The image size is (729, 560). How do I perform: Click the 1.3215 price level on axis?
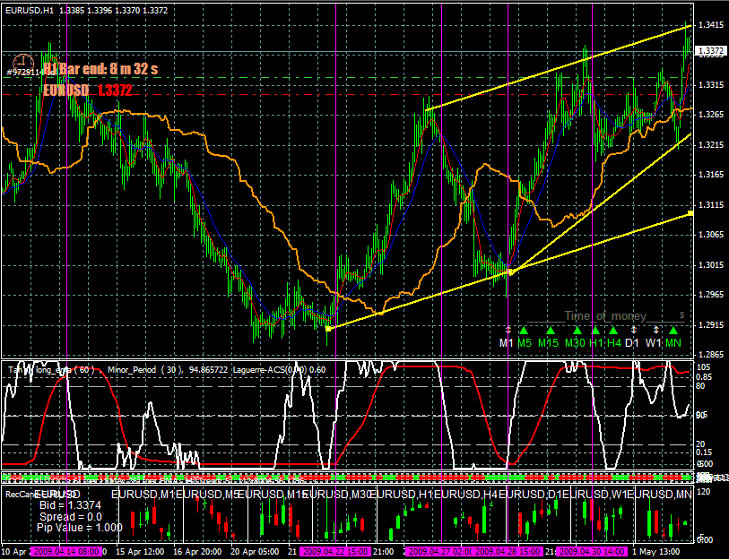pyautogui.click(x=711, y=145)
